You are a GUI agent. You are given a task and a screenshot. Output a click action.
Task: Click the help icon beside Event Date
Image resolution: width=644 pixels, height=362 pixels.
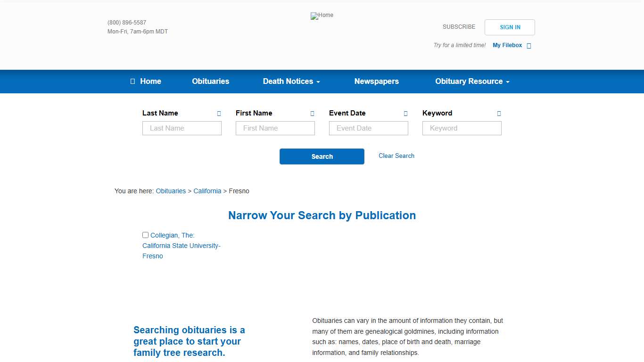click(x=405, y=114)
